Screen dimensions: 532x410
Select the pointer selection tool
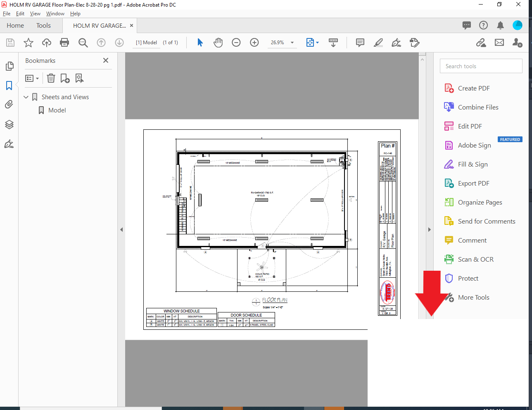pyautogui.click(x=200, y=43)
